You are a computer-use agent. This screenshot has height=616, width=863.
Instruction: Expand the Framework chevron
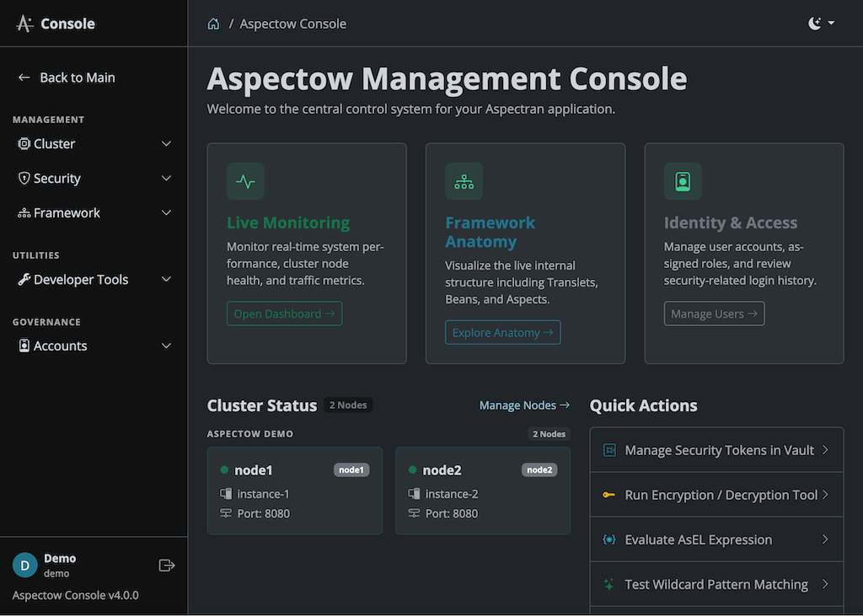point(166,213)
